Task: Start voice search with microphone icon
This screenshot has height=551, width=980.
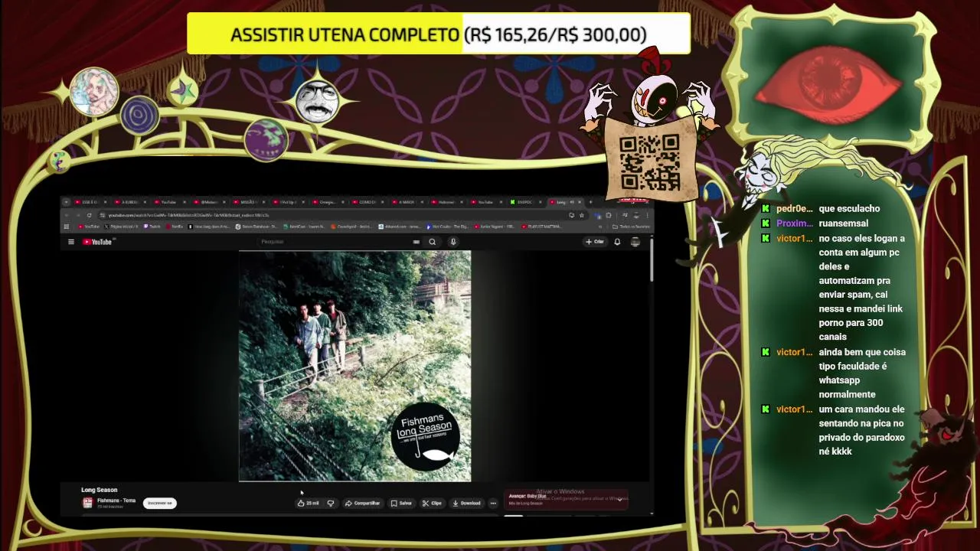Action: (453, 242)
